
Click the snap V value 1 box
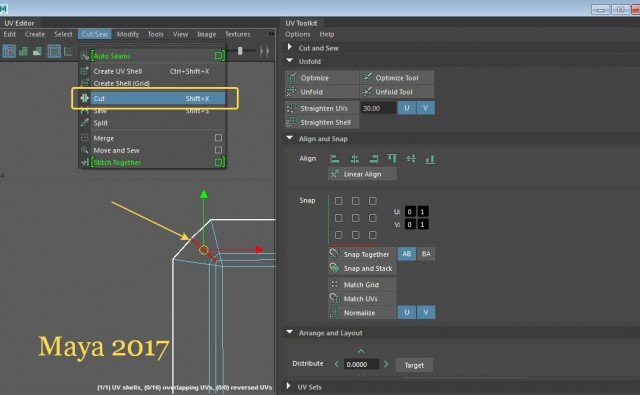(x=422, y=224)
